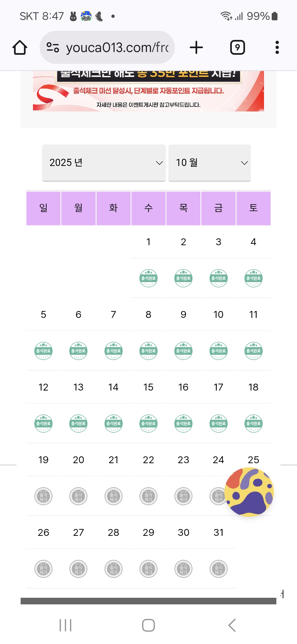Tap the browser home icon

coord(20,47)
